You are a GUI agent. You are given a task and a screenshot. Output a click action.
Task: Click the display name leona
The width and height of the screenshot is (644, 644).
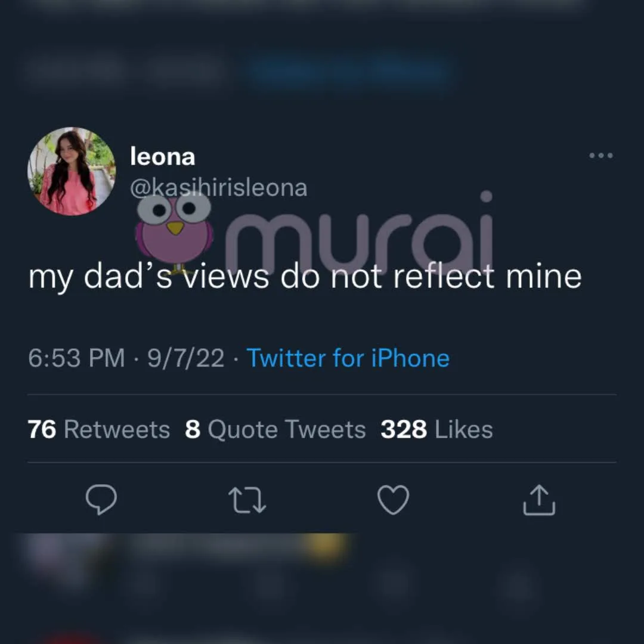pyautogui.click(x=162, y=157)
